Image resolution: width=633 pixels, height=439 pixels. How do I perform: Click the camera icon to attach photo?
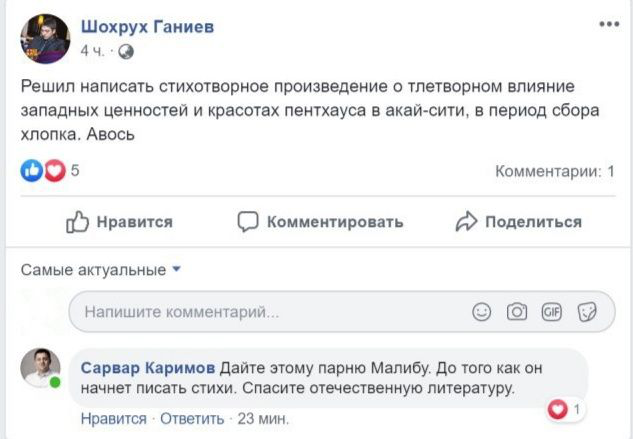517,312
